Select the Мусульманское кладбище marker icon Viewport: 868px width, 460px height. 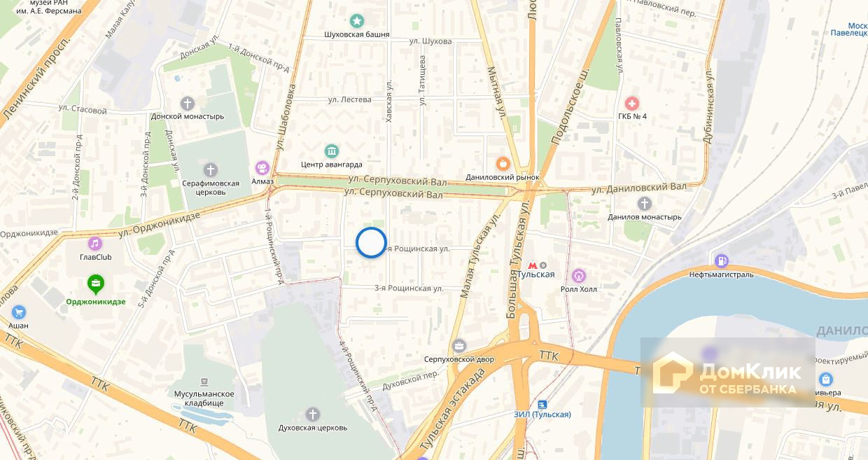coord(204,382)
